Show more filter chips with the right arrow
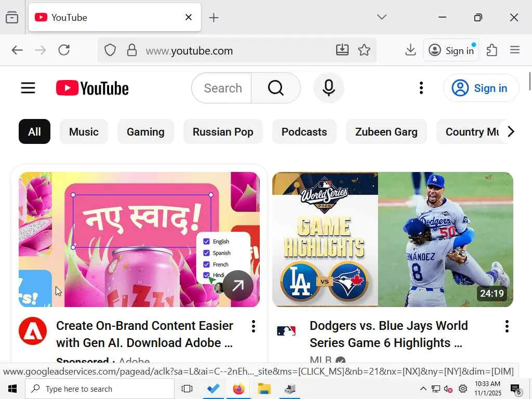 click(511, 131)
